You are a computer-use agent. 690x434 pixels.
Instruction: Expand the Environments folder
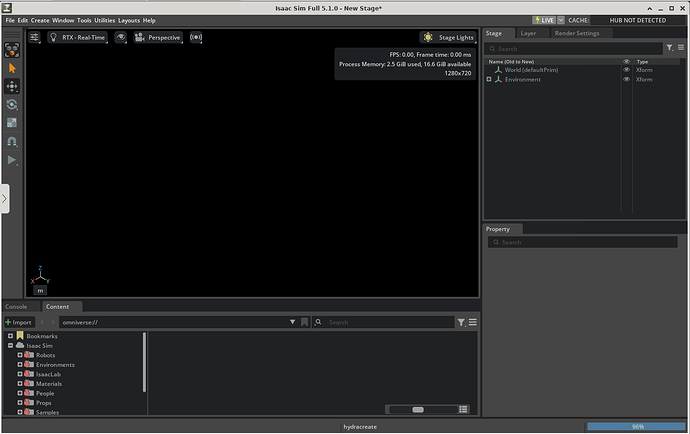tap(20, 364)
